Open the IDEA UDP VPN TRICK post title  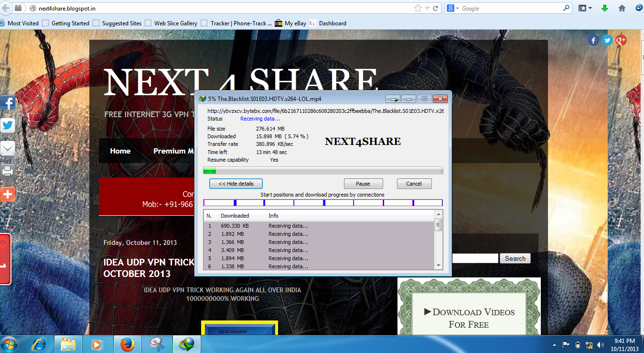coord(149,268)
